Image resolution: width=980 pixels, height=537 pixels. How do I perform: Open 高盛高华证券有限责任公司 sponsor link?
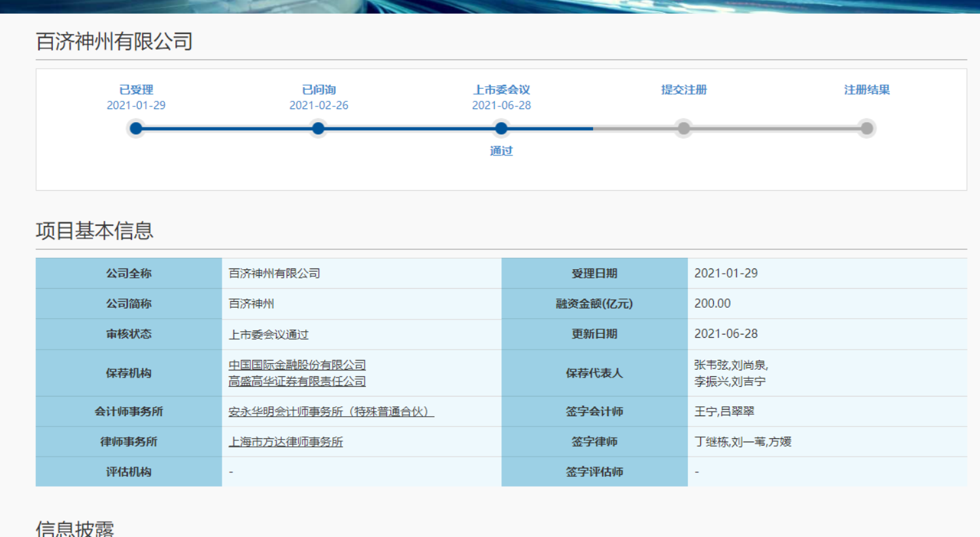pyautogui.click(x=296, y=381)
